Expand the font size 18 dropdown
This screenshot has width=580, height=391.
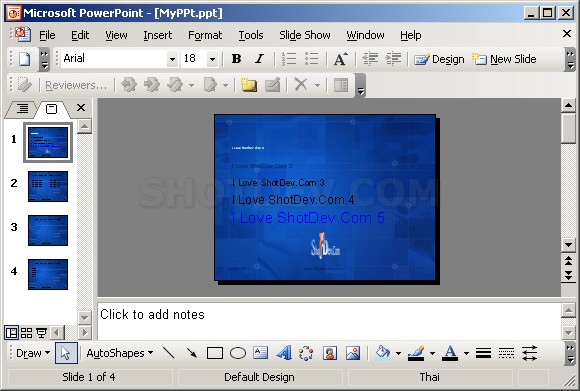(x=212, y=59)
